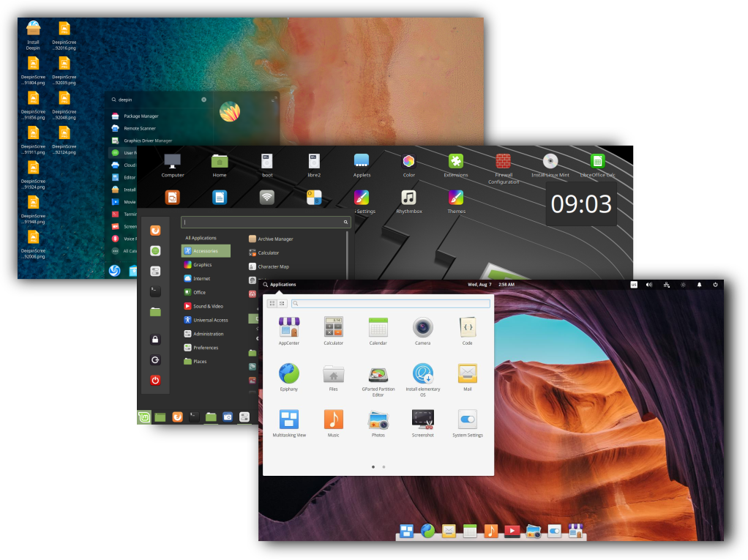The width and height of the screenshot is (748, 560).
Task: Clear the deepin search using the X button
Action: tap(203, 99)
